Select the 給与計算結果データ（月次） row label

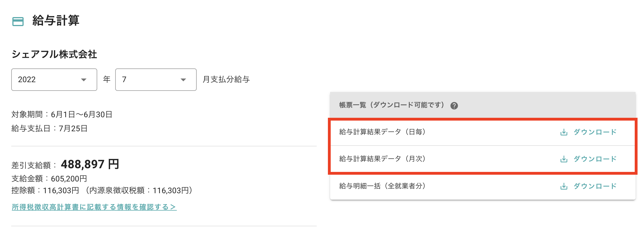point(382,159)
